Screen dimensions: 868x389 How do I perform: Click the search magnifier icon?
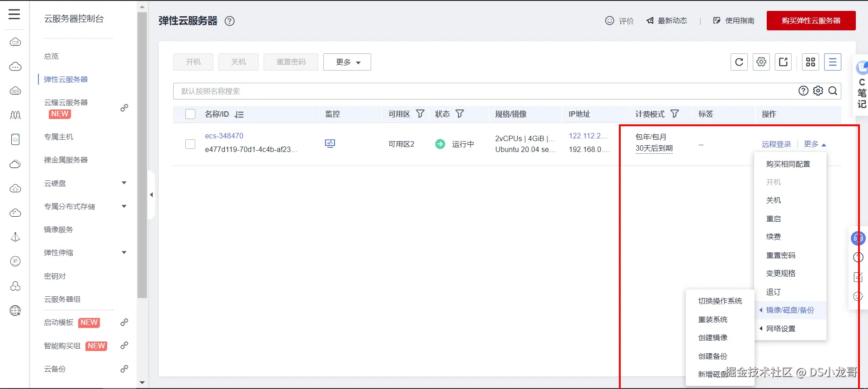coord(833,91)
